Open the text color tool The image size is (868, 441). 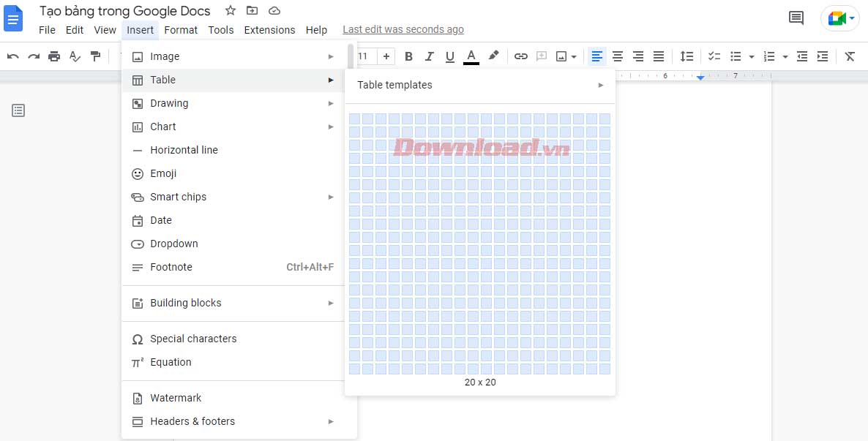[x=471, y=56]
